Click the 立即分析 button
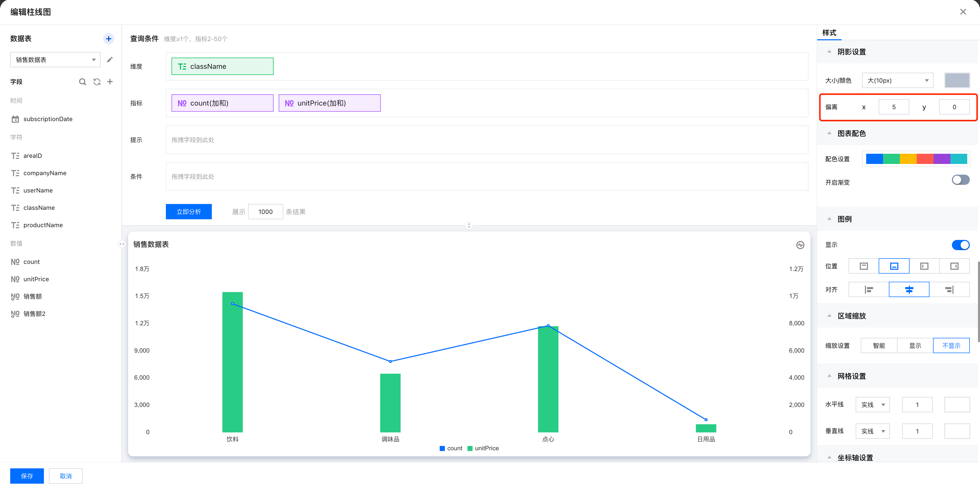Viewport: 980px width, 488px height. click(x=189, y=212)
